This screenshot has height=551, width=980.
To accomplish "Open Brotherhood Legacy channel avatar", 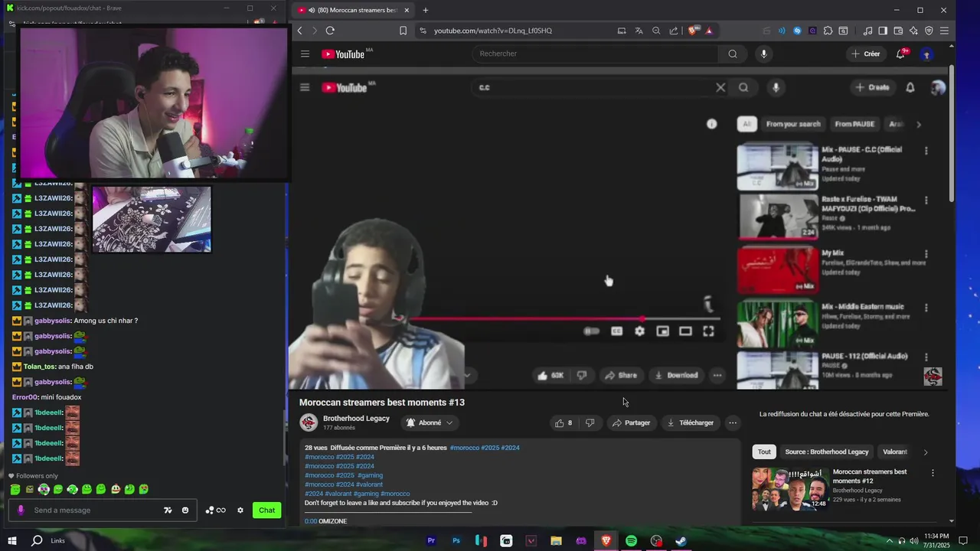I will pyautogui.click(x=309, y=422).
